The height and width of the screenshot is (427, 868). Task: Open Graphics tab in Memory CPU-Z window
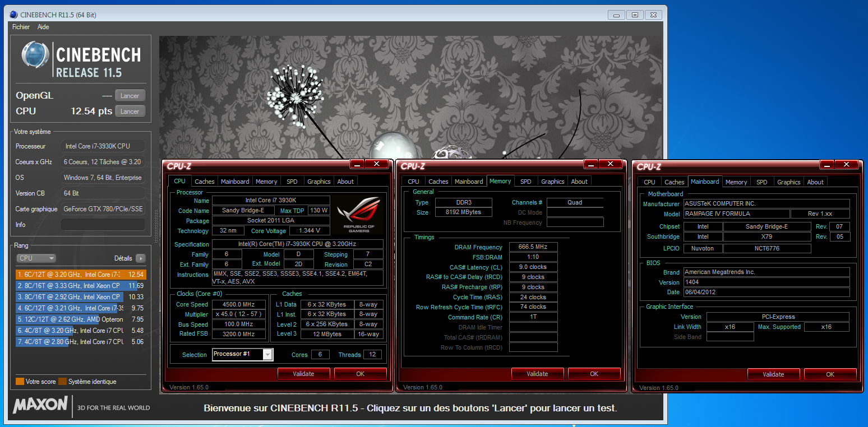553,182
